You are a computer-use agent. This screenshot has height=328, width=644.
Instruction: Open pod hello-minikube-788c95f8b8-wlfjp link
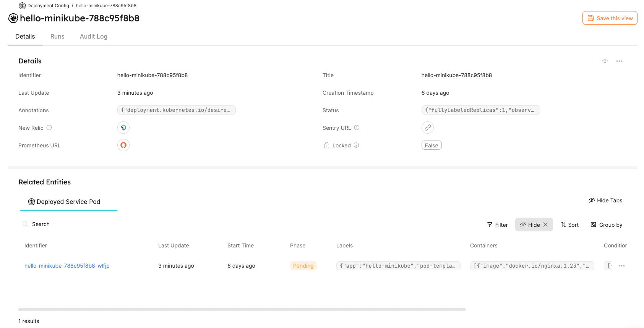click(67, 266)
